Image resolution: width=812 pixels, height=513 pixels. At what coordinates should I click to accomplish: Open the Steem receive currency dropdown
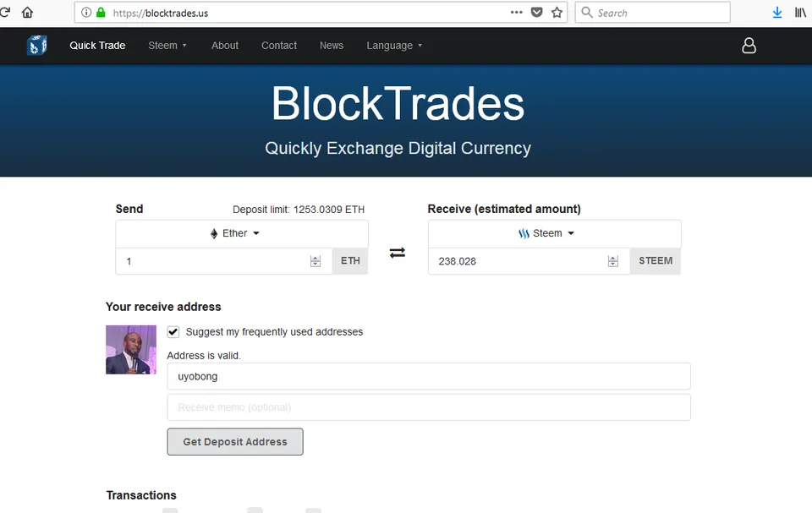(x=555, y=233)
